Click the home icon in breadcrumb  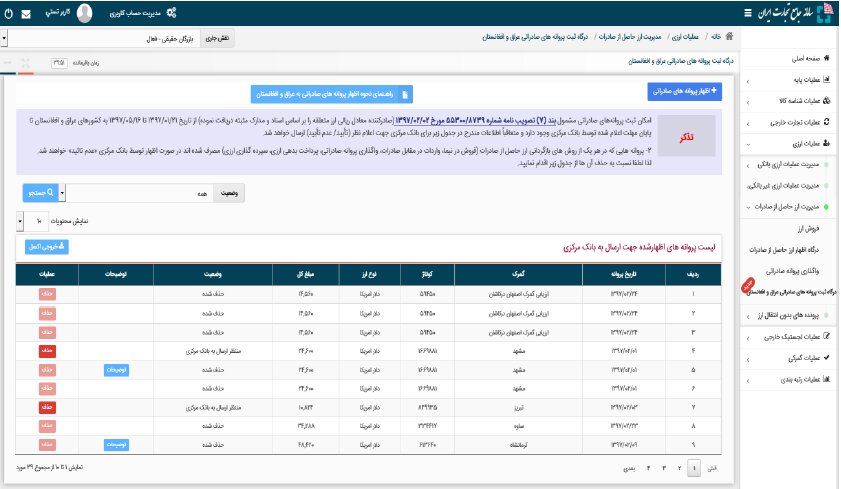click(x=728, y=37)
